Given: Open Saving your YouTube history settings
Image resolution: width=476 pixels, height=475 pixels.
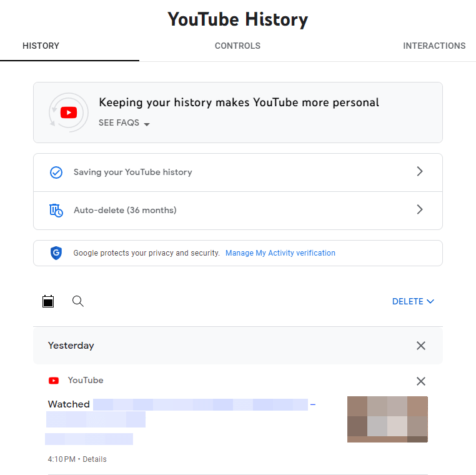Looking at the screenshot, I should 237,172.
